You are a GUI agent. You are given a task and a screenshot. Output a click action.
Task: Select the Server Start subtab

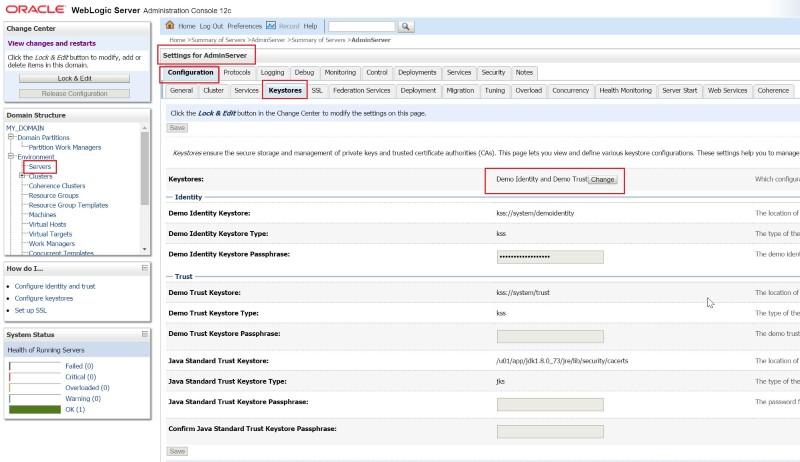tap(679, 91)
